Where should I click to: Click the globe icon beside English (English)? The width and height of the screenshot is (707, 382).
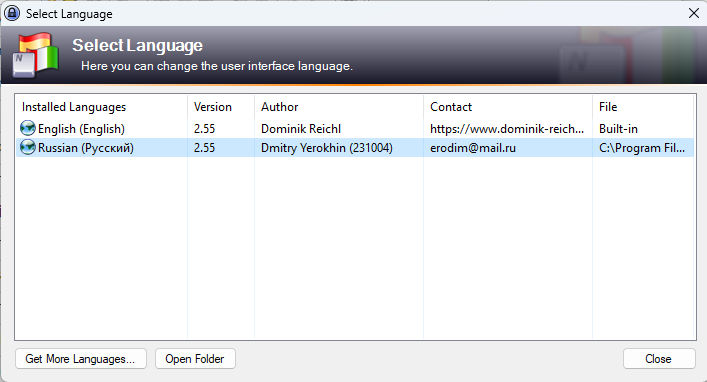pyautogui.click(x=28, y=129)
